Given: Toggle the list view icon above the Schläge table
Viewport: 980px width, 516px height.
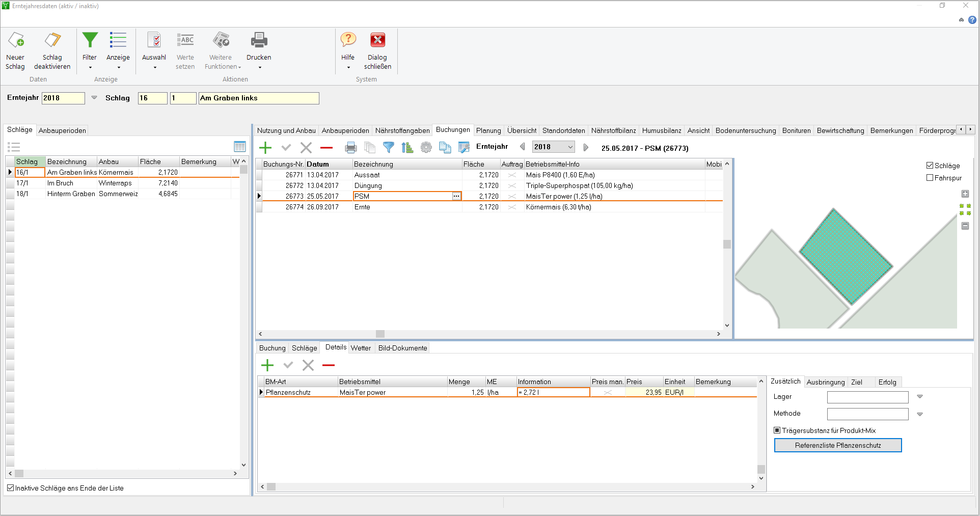Looking at the screenshot, I should coord(14,147).
